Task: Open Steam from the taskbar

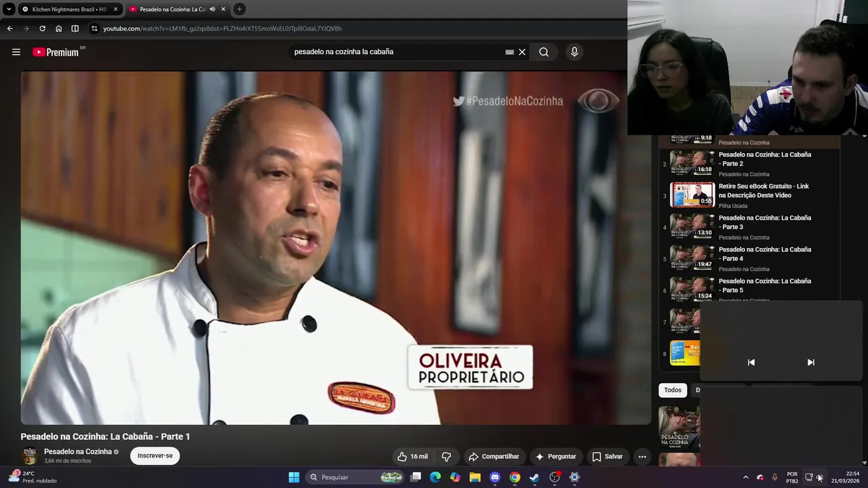Action: coord(534,477)
